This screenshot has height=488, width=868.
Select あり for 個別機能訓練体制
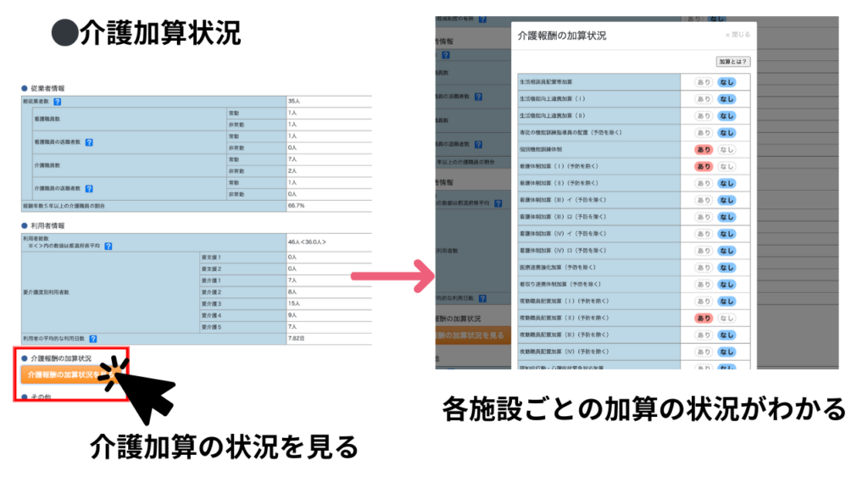(x=704, y=149)
